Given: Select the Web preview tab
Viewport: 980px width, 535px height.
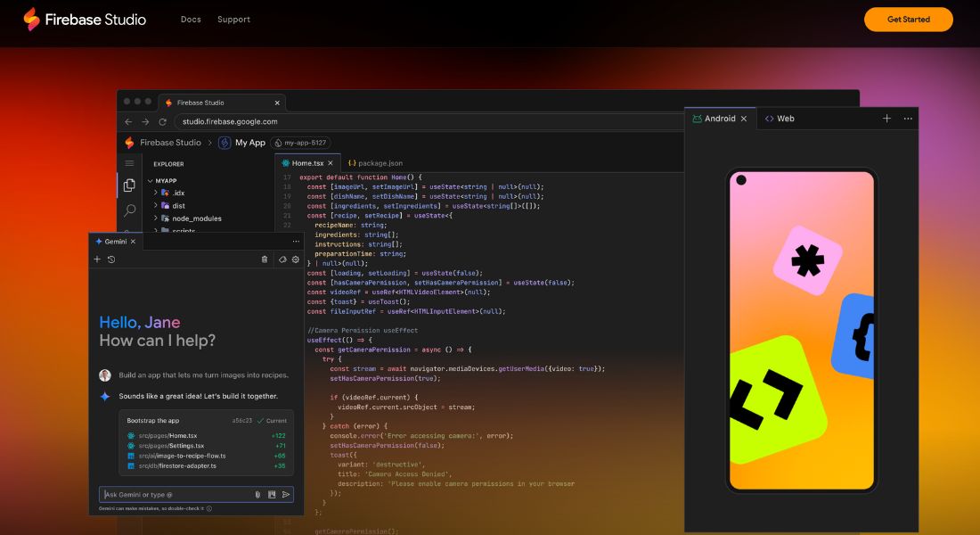Looking at the screenshot, I should 780,119.
